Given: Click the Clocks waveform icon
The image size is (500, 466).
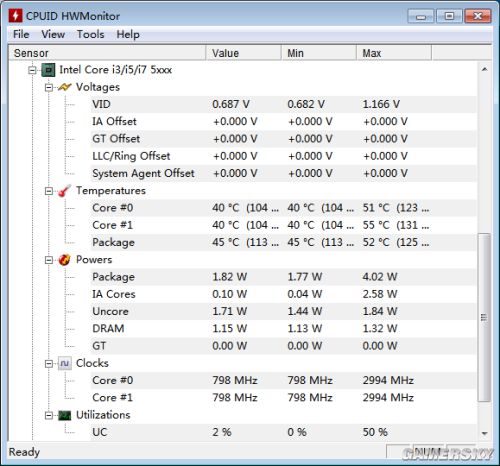Looking at the screenshot, I should click(x=64, y=363).
